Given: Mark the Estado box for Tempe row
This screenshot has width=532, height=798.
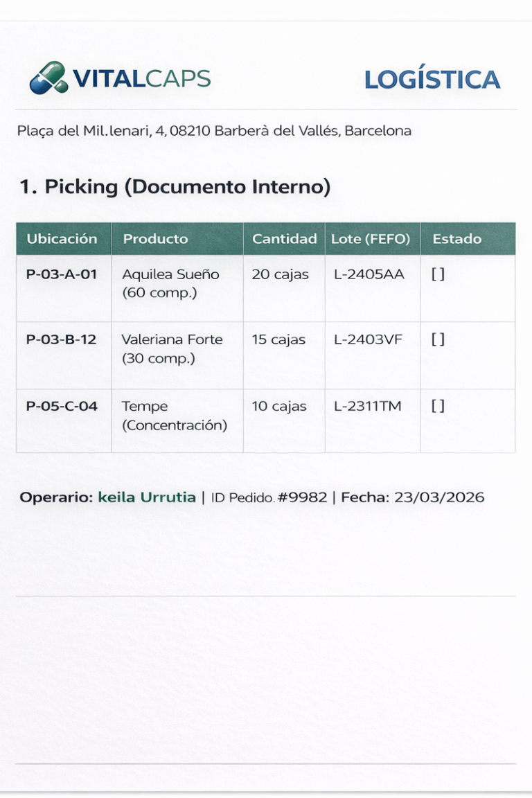Looking at the screenshot, I should [438, 406].
